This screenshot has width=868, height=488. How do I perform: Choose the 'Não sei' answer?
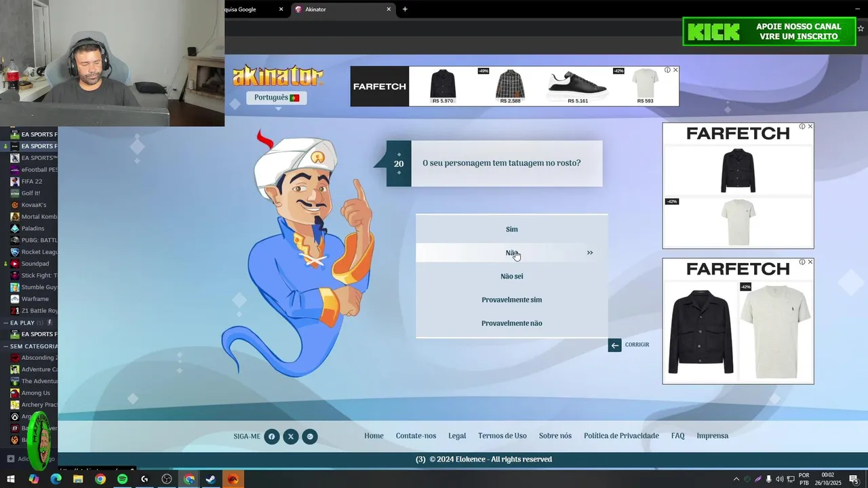click(511, 277)
